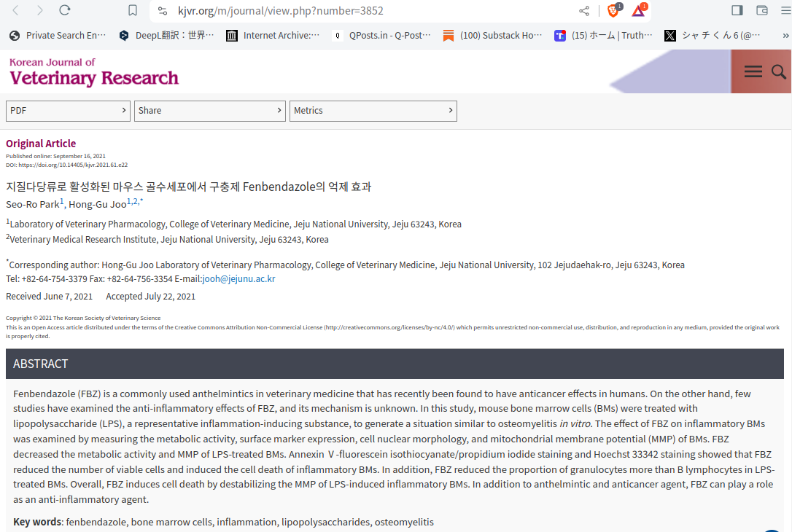The width and height of the screenshot is (792, 532).
Task: Open Brave Wallet icon
Action: [761, 10]
